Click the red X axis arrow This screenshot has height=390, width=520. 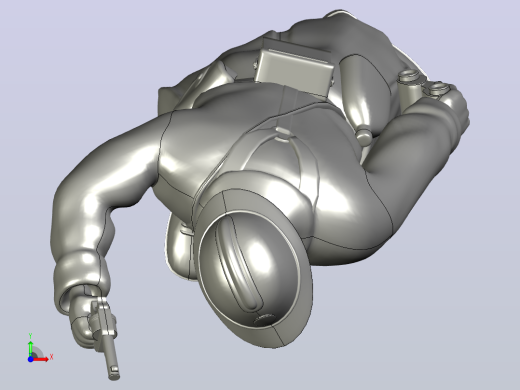pos(41,359)
